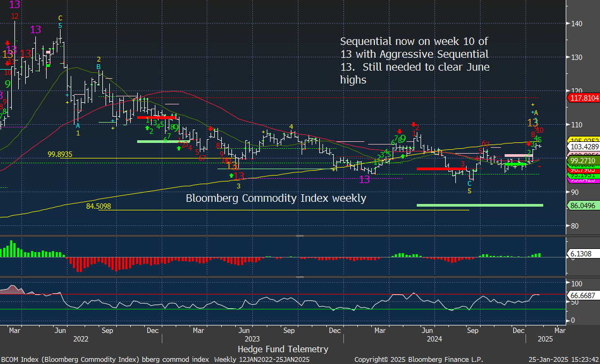This screenshot has height=364, width=600.
Task: Click the thick red bar in mid-2024
Action: 441,169
